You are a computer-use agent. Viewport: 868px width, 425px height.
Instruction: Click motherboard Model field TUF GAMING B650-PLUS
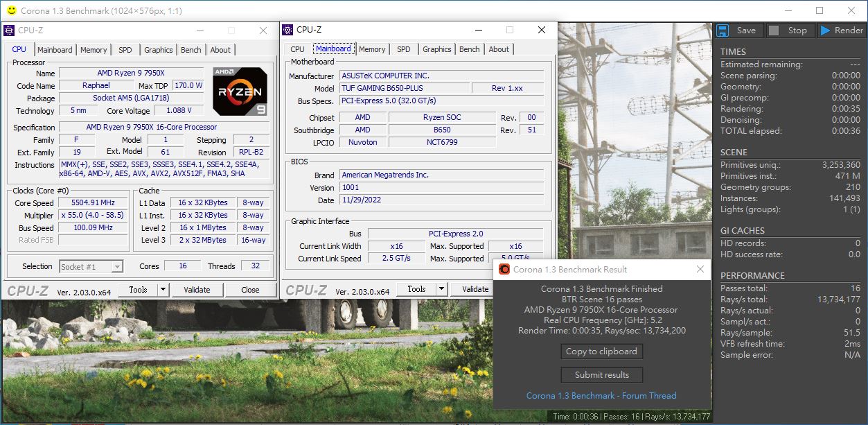coord(404,88)
